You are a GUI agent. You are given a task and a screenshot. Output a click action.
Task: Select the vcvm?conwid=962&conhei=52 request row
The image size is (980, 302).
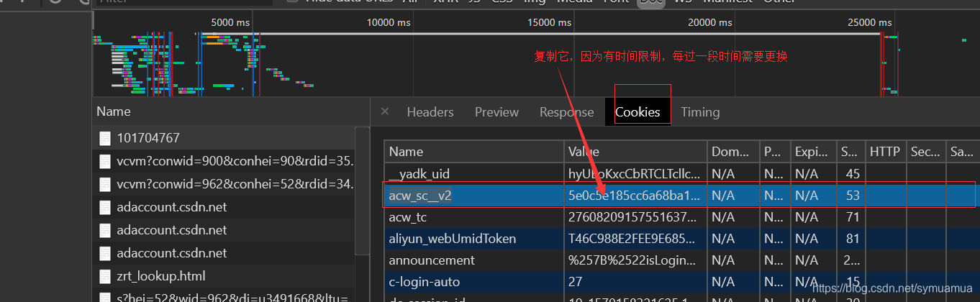point(224,183)
